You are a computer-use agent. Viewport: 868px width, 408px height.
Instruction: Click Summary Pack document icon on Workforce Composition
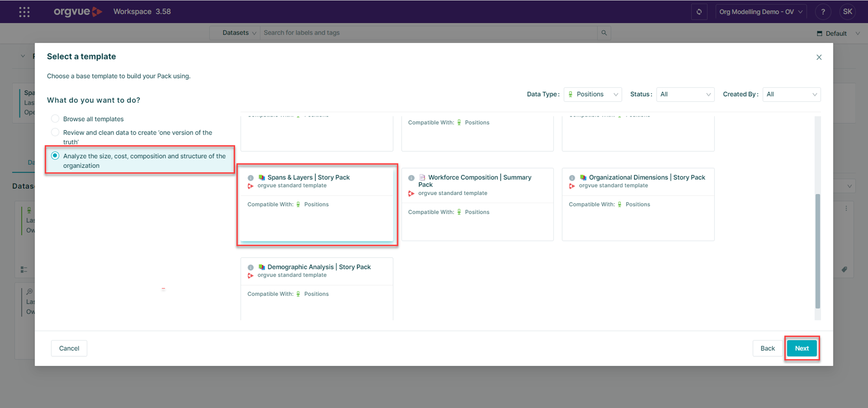point(422,177)
